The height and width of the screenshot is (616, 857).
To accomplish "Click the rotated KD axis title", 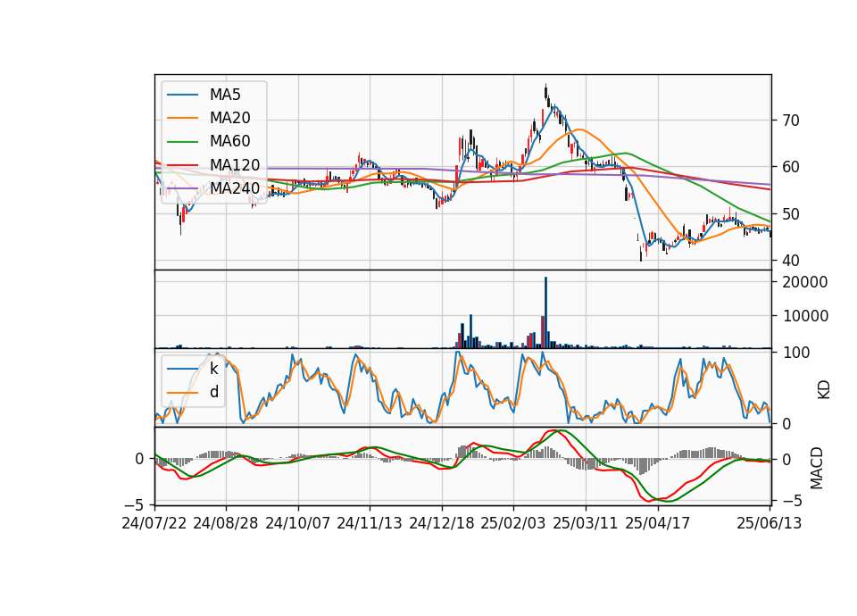I will coord(823,390).
